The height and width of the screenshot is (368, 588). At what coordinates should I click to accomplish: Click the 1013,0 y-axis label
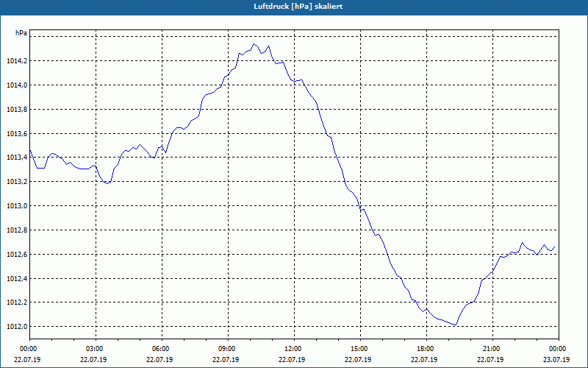pos(17,206)
